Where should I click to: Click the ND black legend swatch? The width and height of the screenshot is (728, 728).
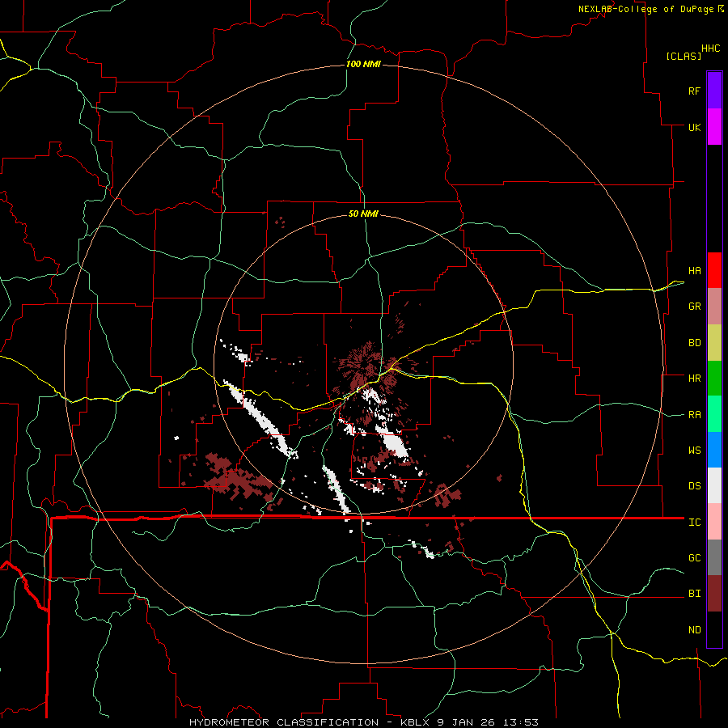point(714,629)
